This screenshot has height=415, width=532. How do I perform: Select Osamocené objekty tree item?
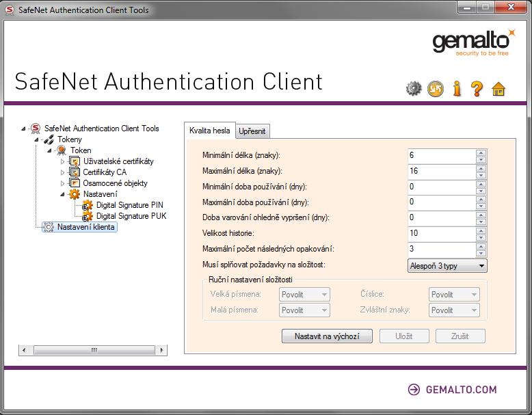click(x=116, y=183)
